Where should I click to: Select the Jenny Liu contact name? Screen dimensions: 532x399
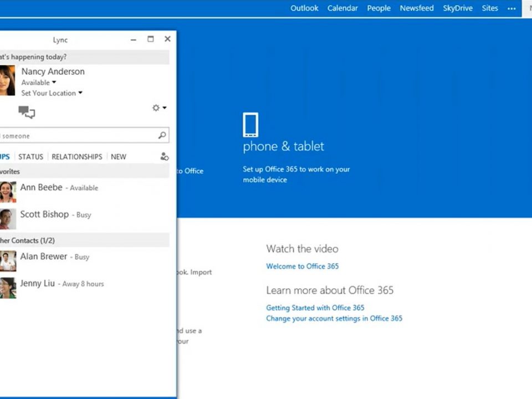[x=37, y=283]
